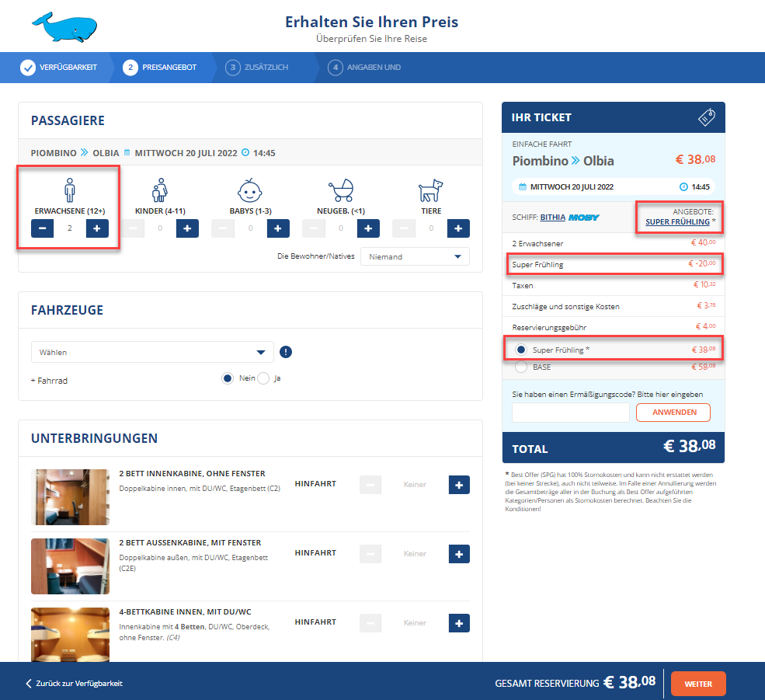Choose the BASE fare option
This screenshot has height=700, width=765.
point(521,367)
